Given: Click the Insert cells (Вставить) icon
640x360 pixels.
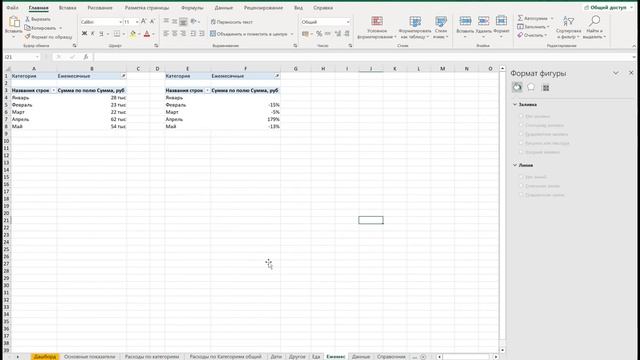Looking at the screenshot, I should pyautogui.click(x=465, y=21).
